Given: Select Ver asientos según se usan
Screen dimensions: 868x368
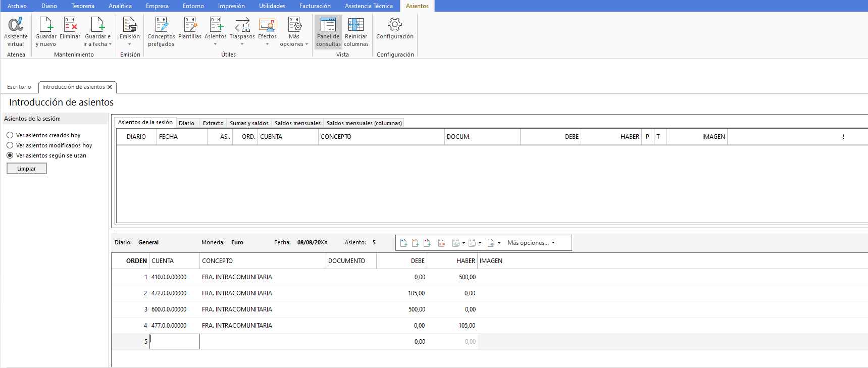Looking at the screenshot, I should [x=10, y=155].
